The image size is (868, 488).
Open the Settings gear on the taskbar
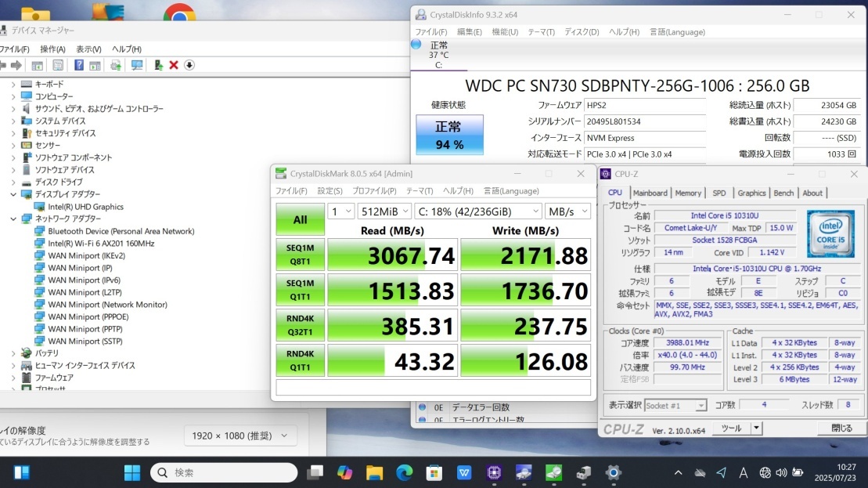[614, 472]
